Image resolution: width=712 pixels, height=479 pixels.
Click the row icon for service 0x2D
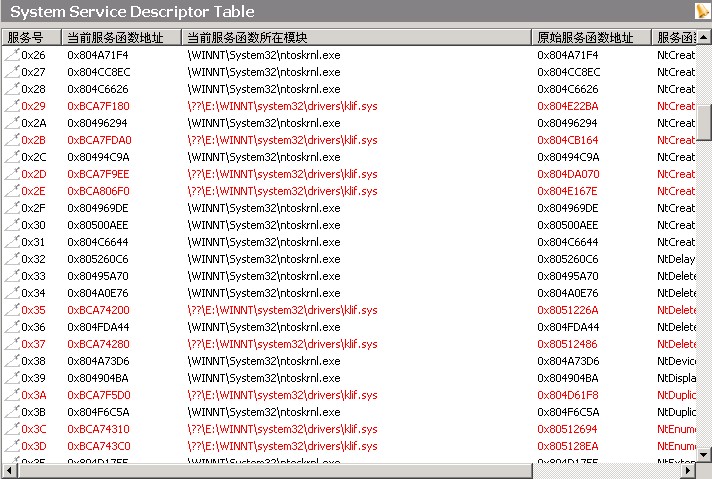[x=12, y=174]
